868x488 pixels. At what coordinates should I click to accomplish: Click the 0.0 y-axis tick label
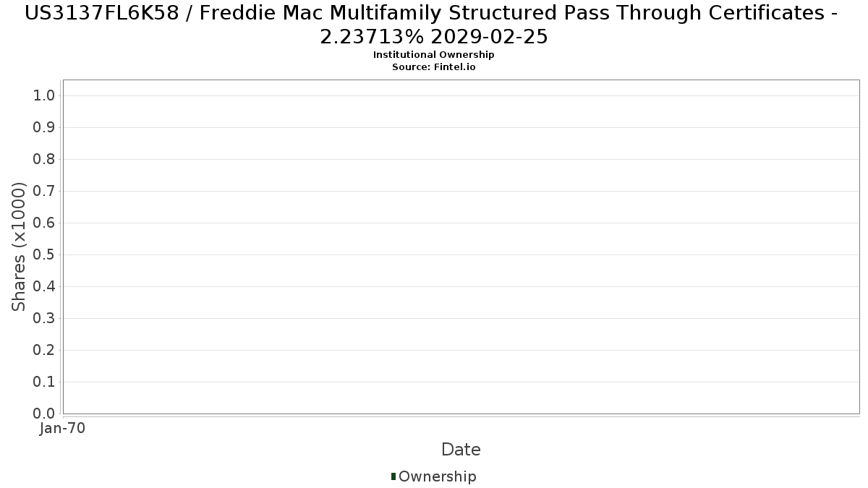click(45, 414)
